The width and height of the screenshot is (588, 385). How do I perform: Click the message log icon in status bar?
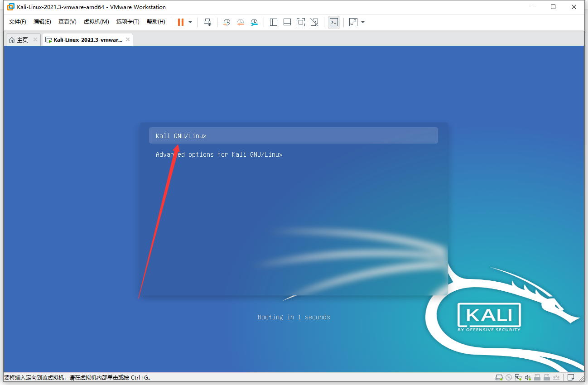click(571, 377)
